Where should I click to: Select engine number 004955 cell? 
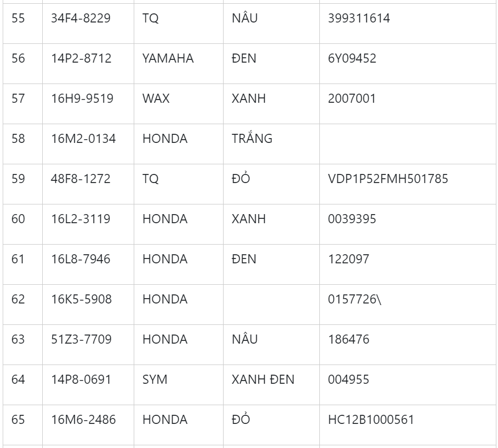click(x=348, y=379)
